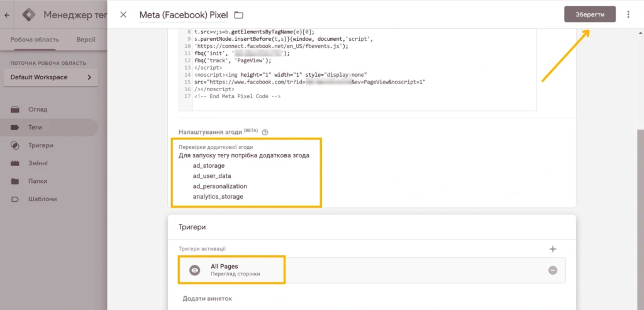This screenshot has width=644, height=310.
Task: Edit the tag name Meta (Facebook) Pixel
Action: pyautogui.click(x=184, y=15)
